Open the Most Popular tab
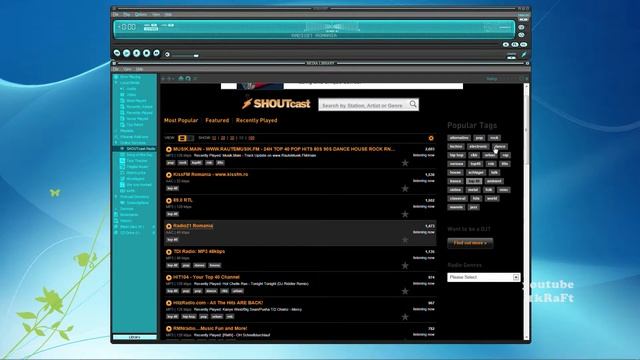 pyautogui.click(x=181, y=120)
